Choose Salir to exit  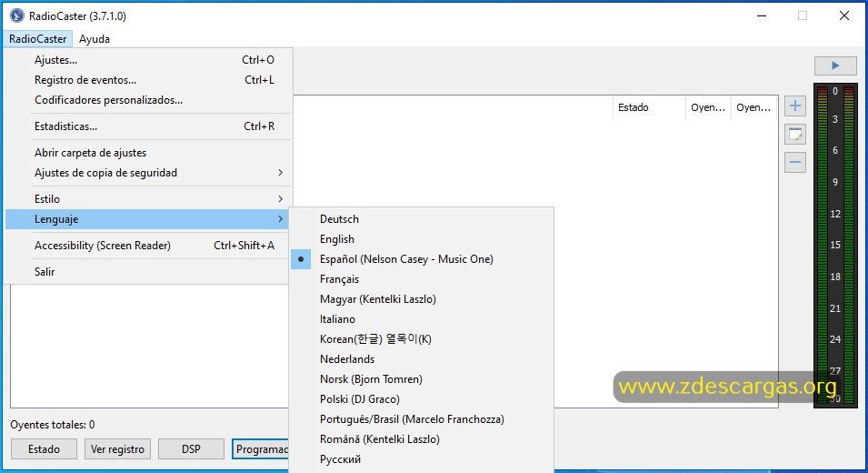pos(148,271)
